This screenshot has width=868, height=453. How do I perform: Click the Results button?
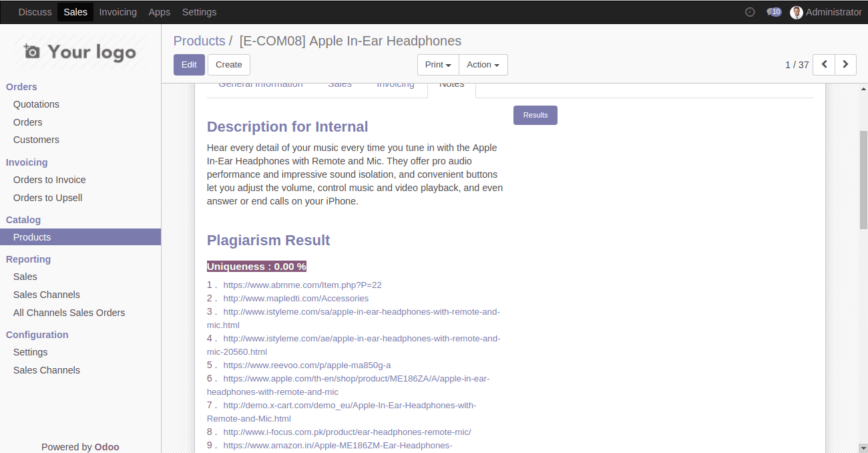click(535, 115)
